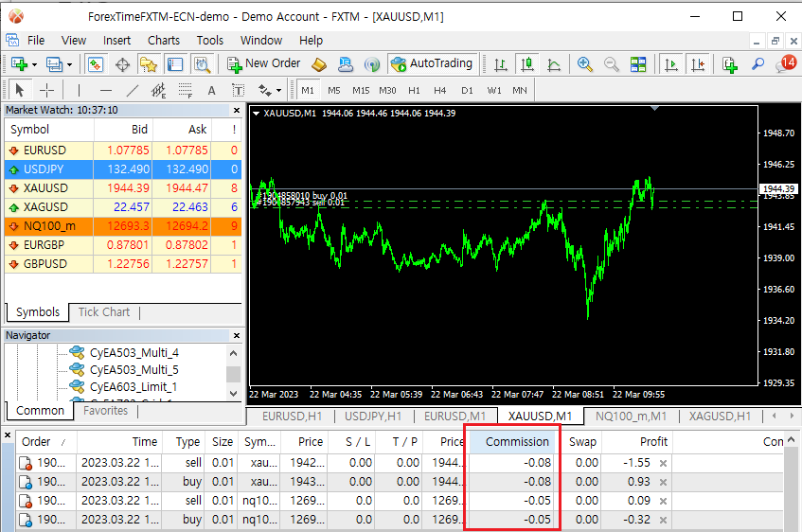This screenshot has width=802, height=532.
Task: Click the New Chart toolbar icon
Action: tap(20, 64)
